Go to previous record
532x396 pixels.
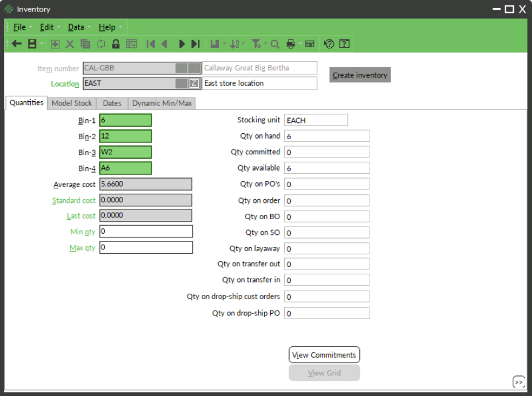(x=165, y=44)
